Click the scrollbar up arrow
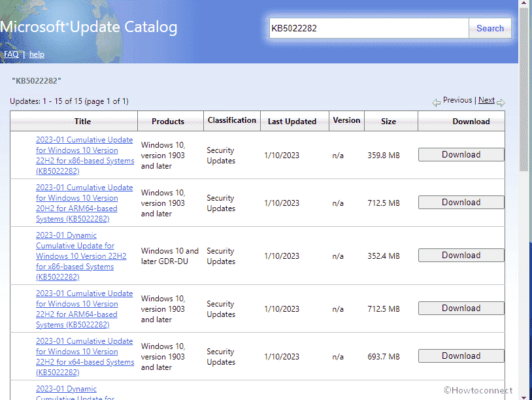This screenshot has width=532, height=400. 525,3
